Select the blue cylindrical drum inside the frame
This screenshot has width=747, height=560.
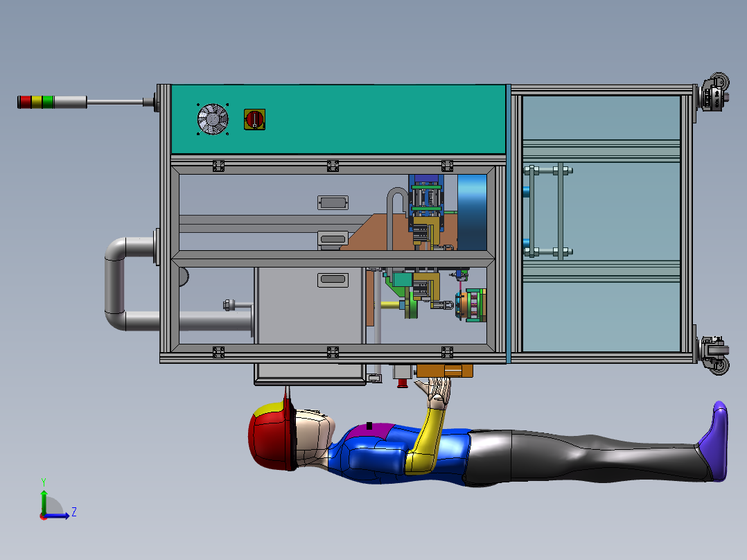472,212
